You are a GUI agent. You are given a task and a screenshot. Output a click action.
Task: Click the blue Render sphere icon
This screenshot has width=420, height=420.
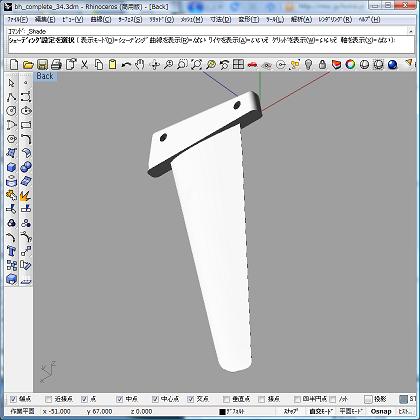(x=393, y=64)
